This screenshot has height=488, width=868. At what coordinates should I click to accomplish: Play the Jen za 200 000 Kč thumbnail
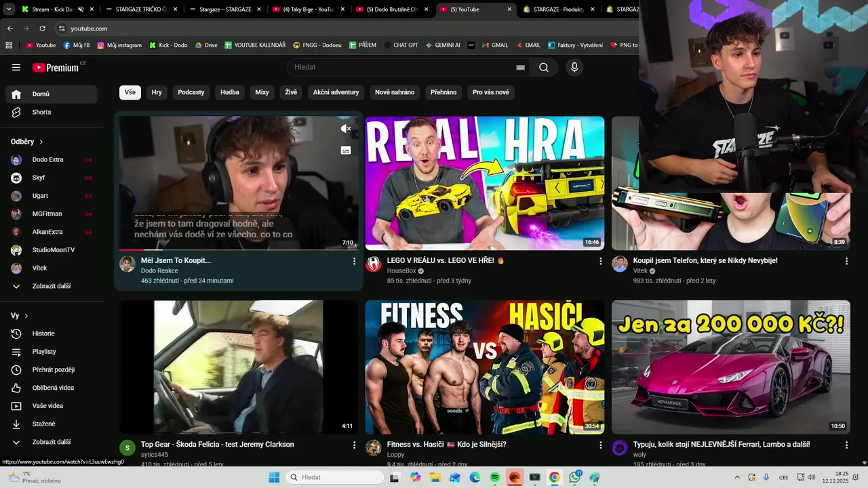[x=731, y=367]
